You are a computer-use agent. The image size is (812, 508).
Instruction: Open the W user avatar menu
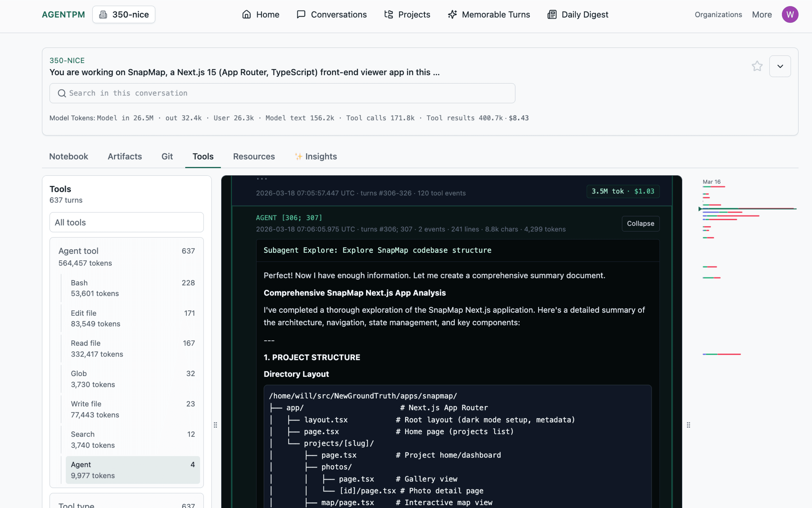point(790,14)
